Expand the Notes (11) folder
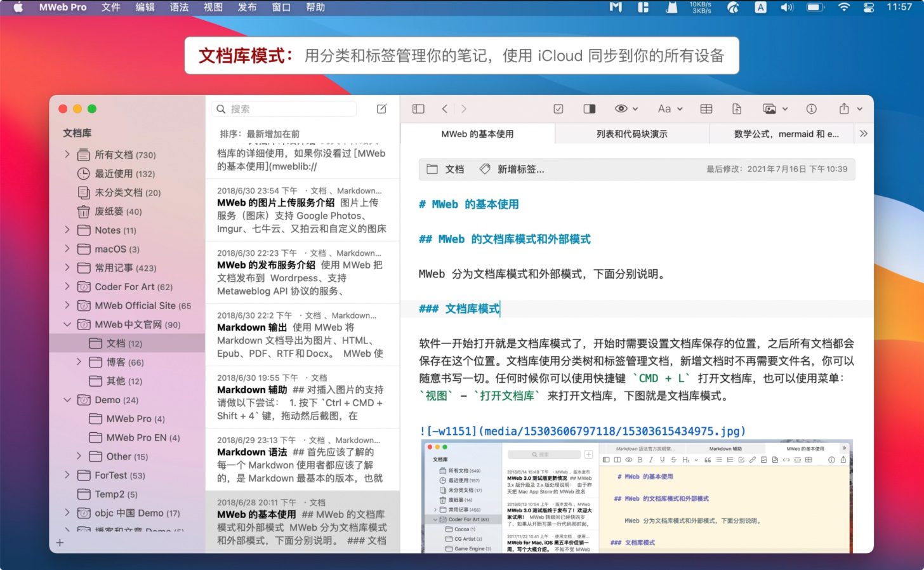This screenshot has width=924, height=570. pyautogui.click(x=67, y=230)
